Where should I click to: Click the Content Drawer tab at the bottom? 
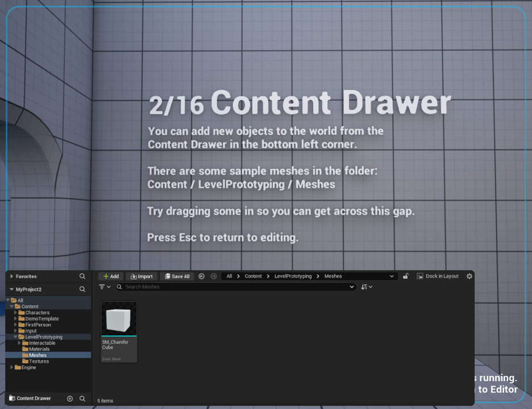click(30, 399)
